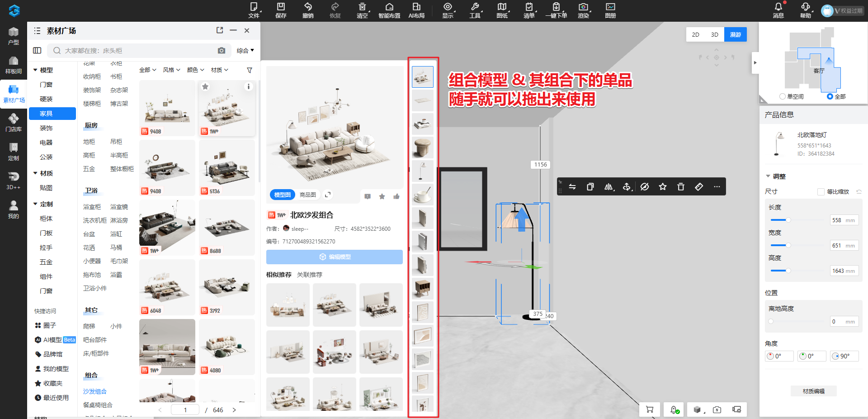Viewport: 868px width, 419px height.
Task: Go to next page of results
Action: click(x=234, y=410)
